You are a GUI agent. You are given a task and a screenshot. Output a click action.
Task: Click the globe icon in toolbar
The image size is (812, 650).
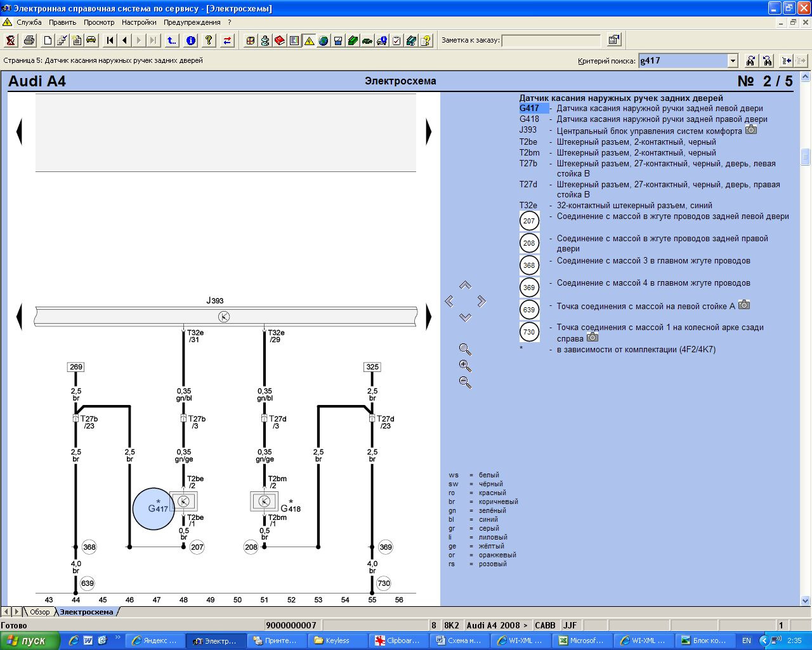click(324, 41)
